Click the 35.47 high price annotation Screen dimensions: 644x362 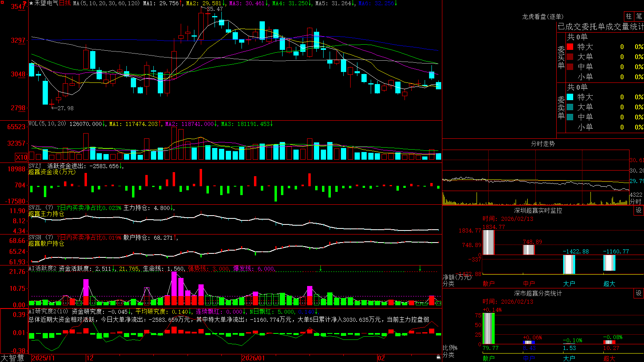pos(215,9)
